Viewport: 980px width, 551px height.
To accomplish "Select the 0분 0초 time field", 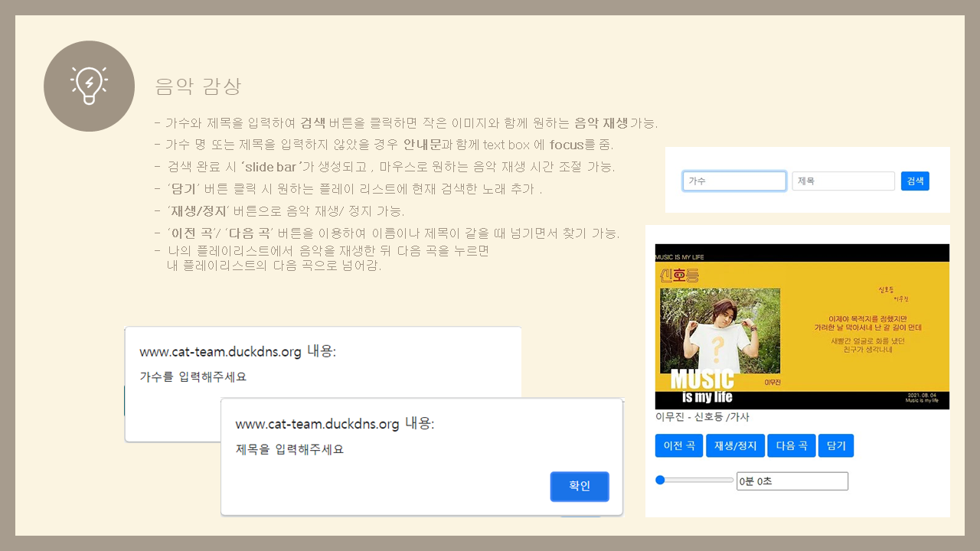I will pyautogui.click(x=792, y=481).
